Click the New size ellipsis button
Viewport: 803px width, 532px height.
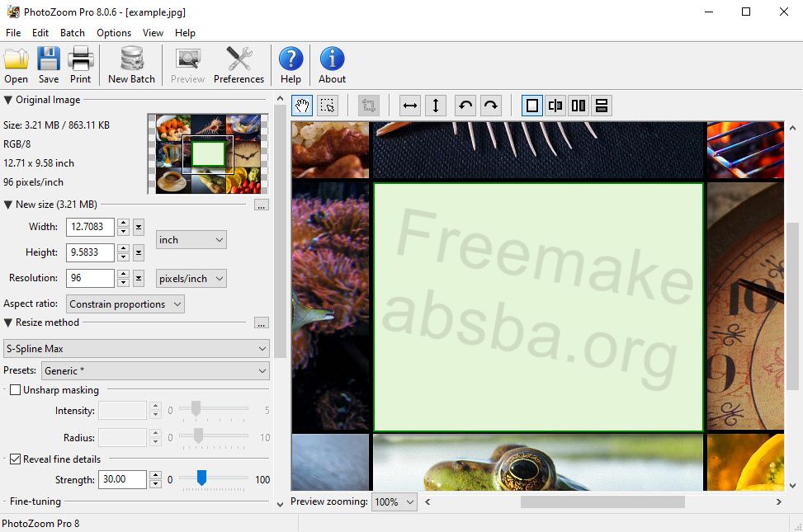261,205
